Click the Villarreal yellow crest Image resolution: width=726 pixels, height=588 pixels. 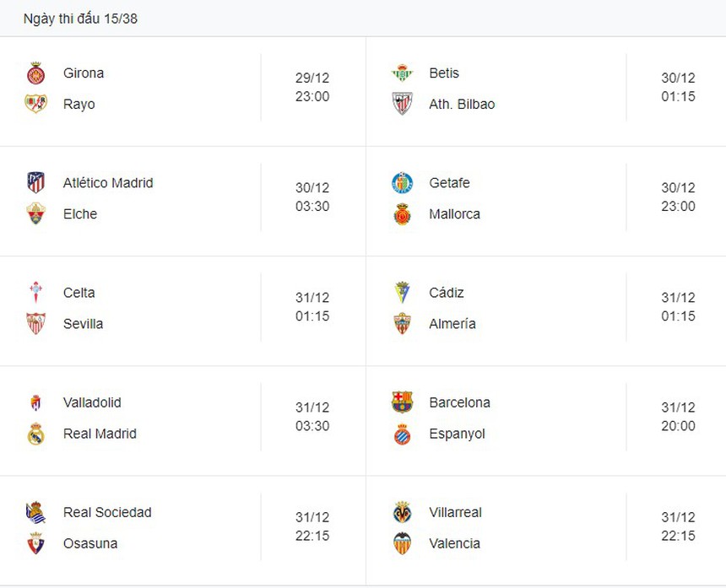pos(402,512)
